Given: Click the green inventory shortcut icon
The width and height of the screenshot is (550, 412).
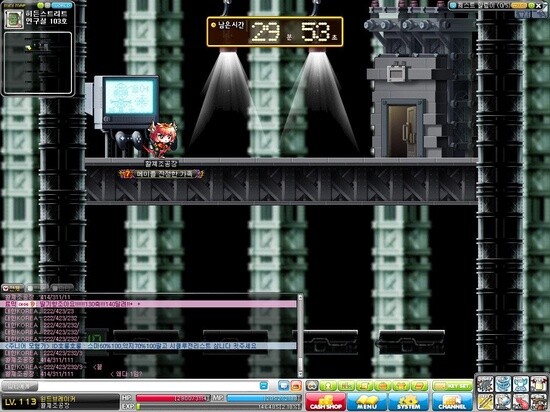Looking at the screenshot, I should click(382, 386).
